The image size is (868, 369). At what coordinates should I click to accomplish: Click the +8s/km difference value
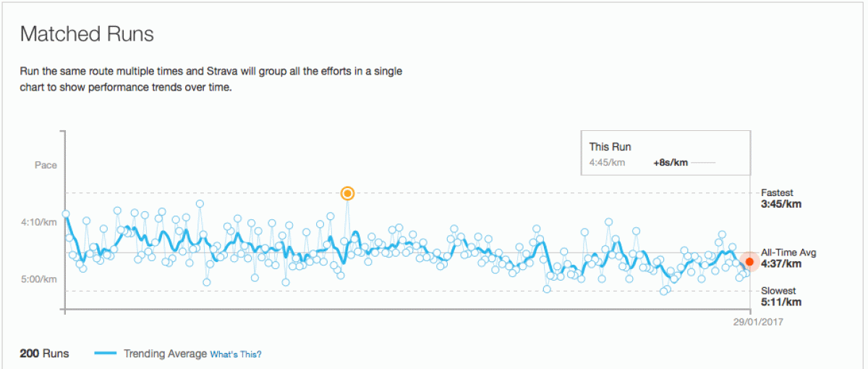pyautogui.click(x=669, y=163)
